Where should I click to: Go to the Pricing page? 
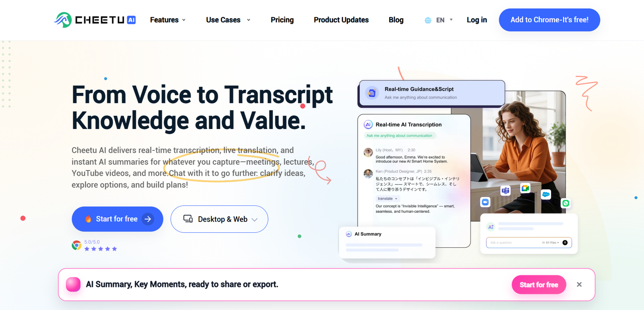tap(282, 20)
